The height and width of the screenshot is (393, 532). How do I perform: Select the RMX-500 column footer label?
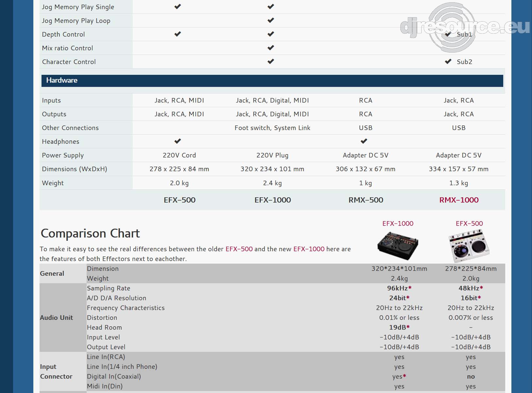pyautogui.click(x=366, y=200)
